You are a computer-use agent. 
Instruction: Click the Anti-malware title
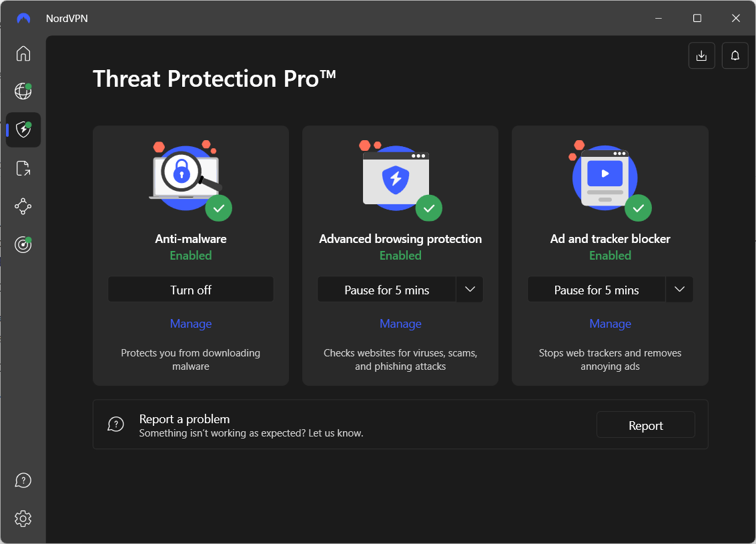click(190, 239)
